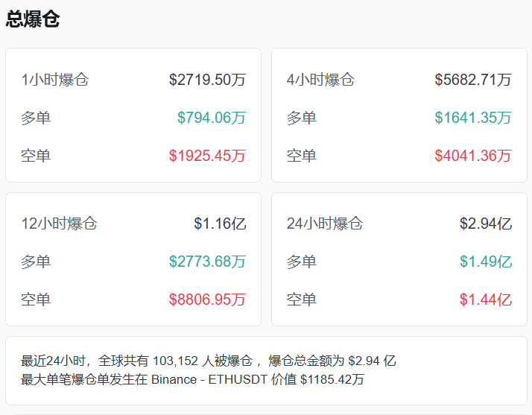Click the red $4041.36万 short value
The image size is (532, 415).
[473, 156]
